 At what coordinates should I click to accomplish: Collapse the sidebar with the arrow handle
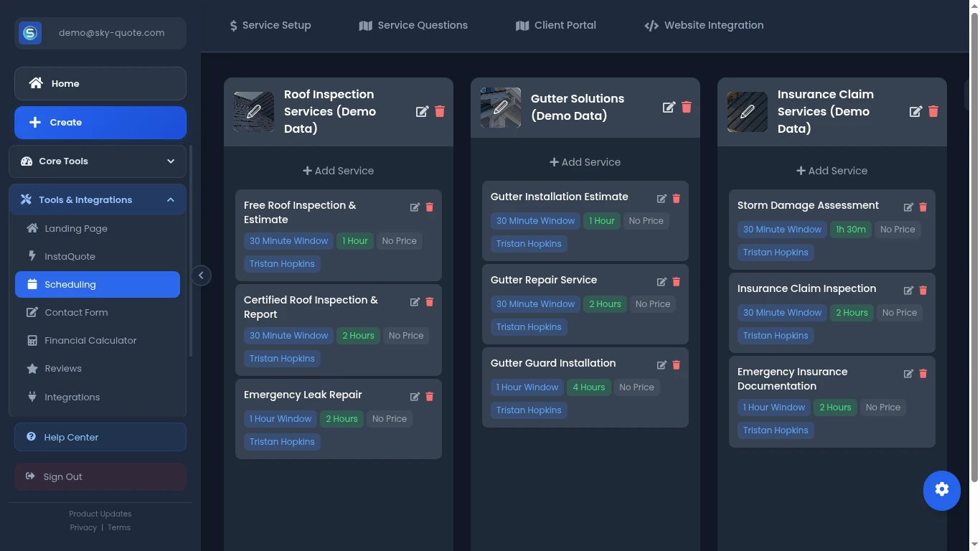click(201, 275)
